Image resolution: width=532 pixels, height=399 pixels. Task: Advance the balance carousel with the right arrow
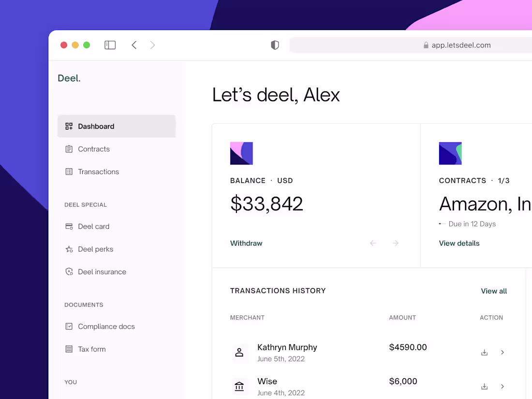[x=395, y=243]
